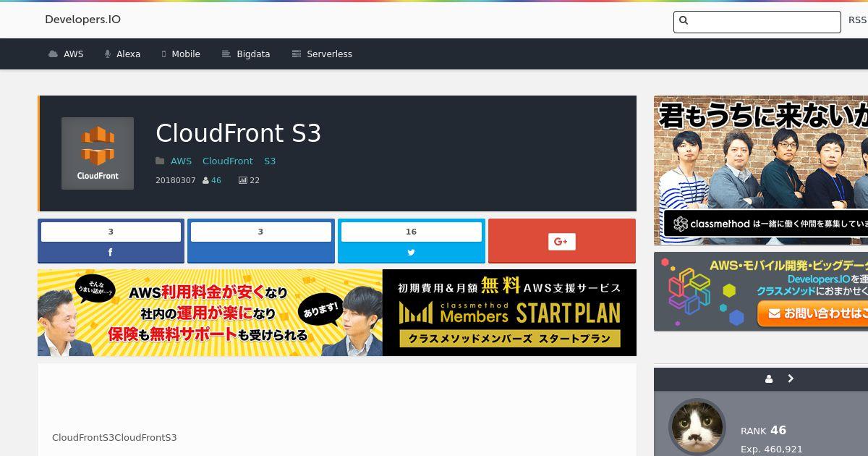
Task: Open author link numbered 46
Action: click(216, 180)
